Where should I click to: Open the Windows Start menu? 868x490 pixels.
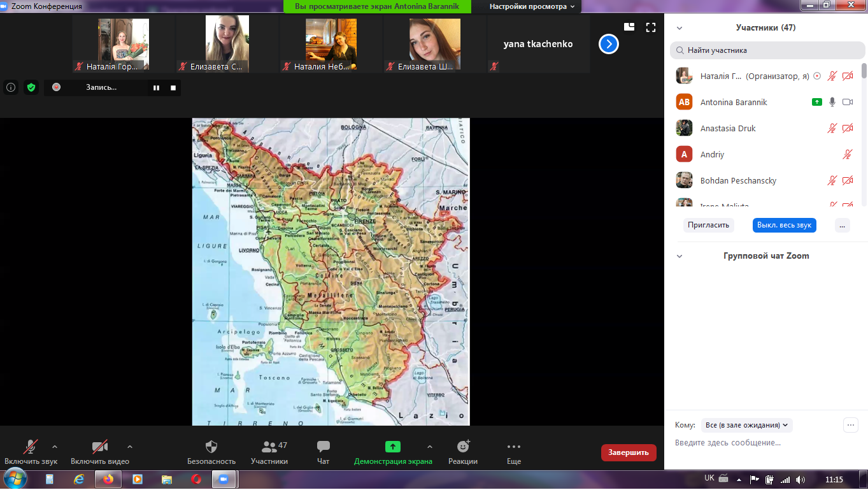pos(15,478)
